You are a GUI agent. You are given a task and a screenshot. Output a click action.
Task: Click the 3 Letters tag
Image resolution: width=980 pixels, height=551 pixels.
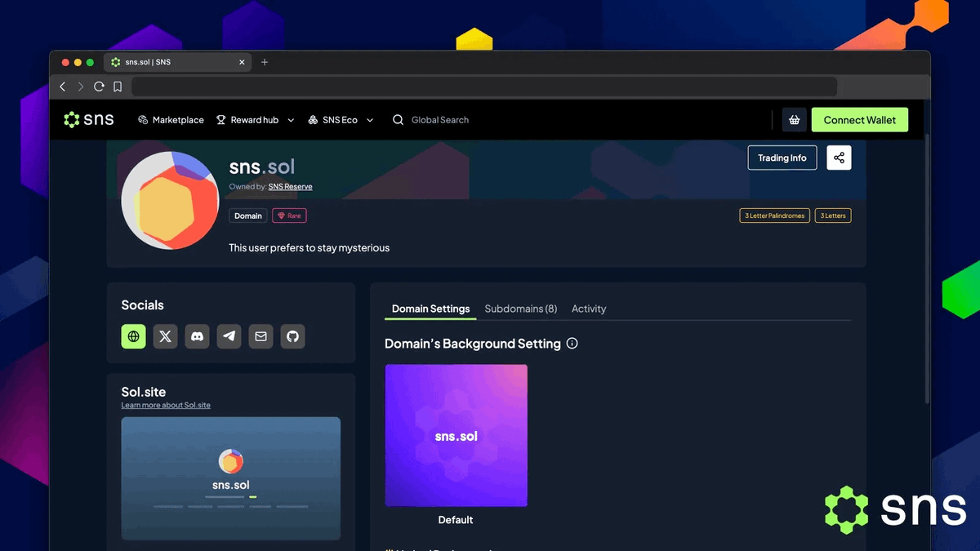coord(833,216)
